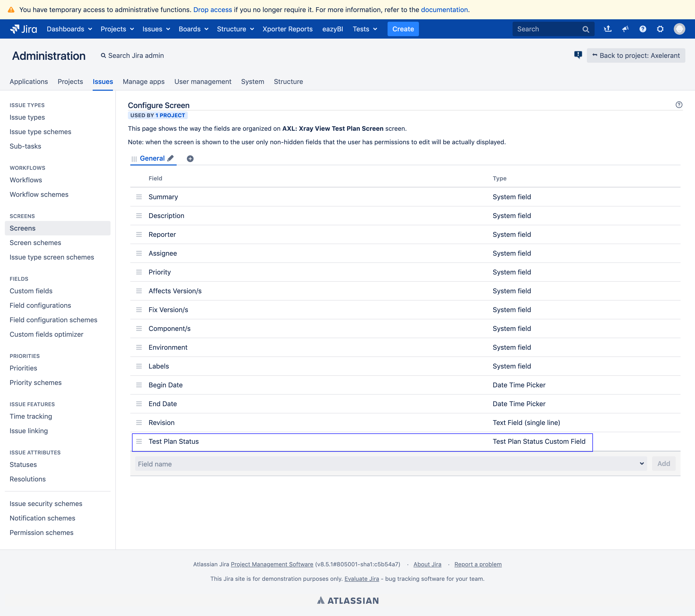
Task: Open the Help question mark icon
Action: (x=643, y=29)
